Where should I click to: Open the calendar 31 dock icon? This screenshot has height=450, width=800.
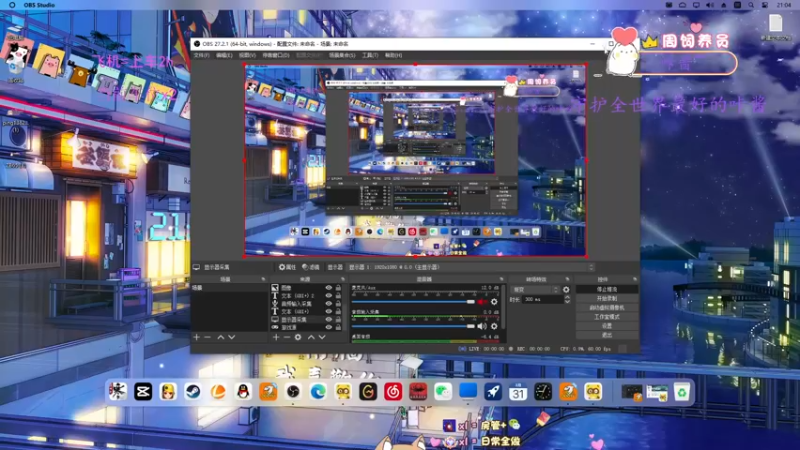(x=518, y=392)
